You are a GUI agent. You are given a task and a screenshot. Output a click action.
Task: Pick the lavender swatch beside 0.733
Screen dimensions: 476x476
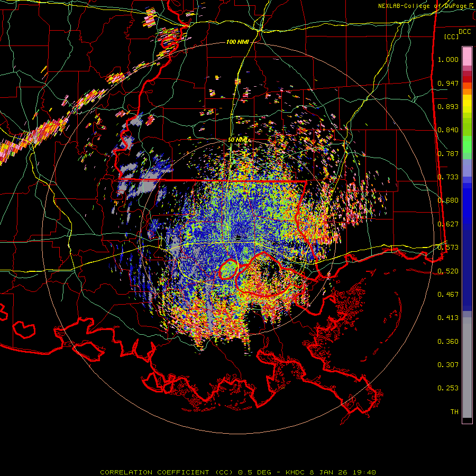[x=467, y=168]
